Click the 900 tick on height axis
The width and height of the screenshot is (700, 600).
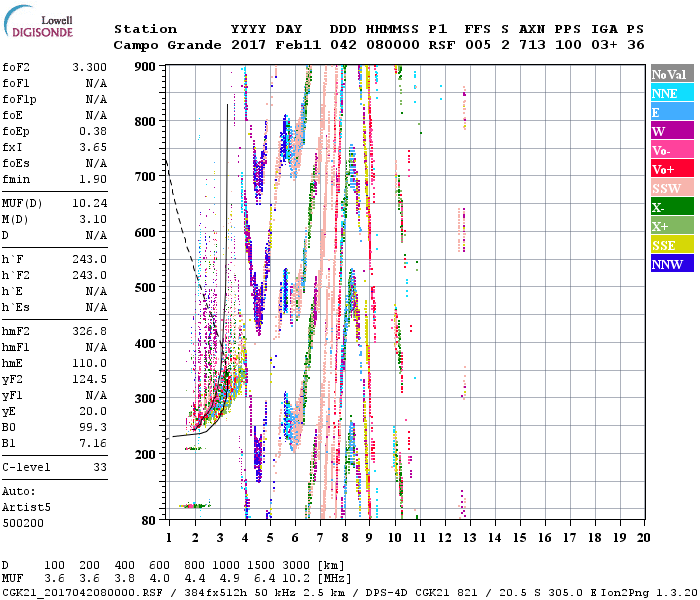tap(148, 66)
